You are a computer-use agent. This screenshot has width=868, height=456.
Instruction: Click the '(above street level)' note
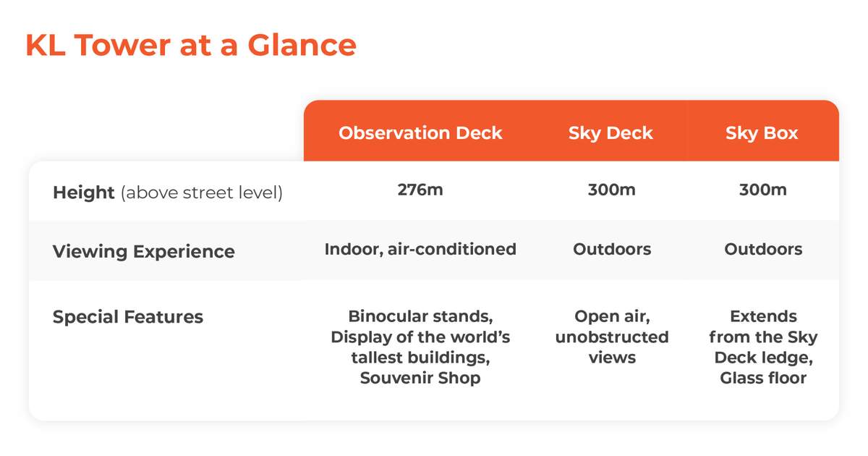(x=202, y=194)
